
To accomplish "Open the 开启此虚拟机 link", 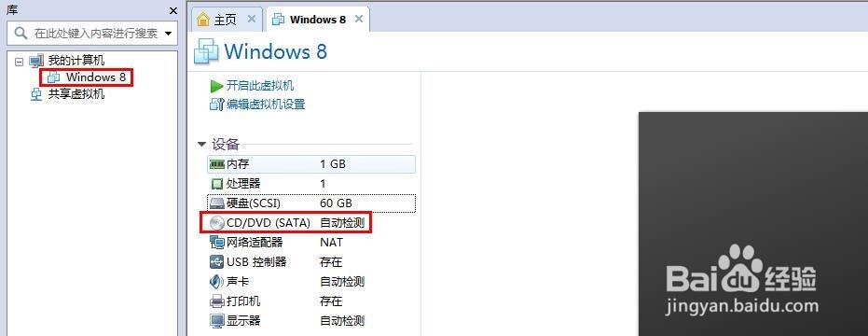I will pos(260,86).
